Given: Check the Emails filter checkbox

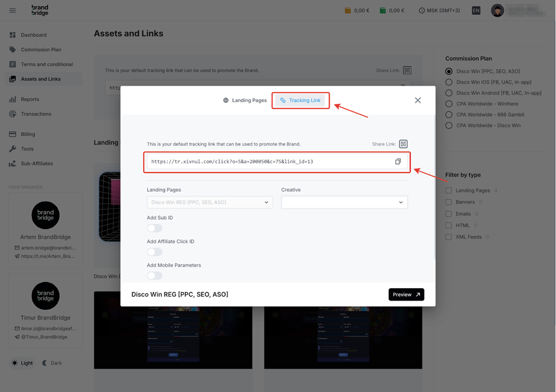Looking at the screenshot, I should (448, 214).
